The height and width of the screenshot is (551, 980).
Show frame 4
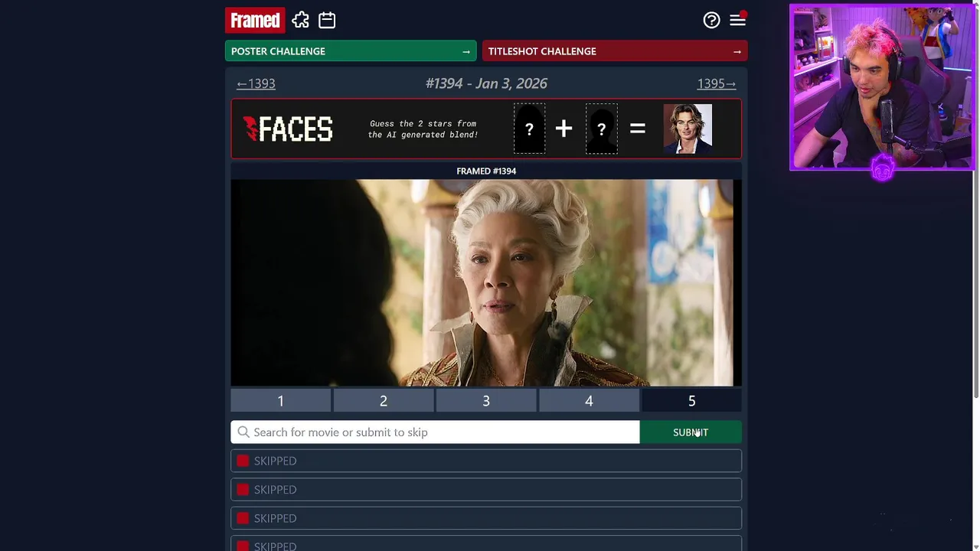(589, 401)
